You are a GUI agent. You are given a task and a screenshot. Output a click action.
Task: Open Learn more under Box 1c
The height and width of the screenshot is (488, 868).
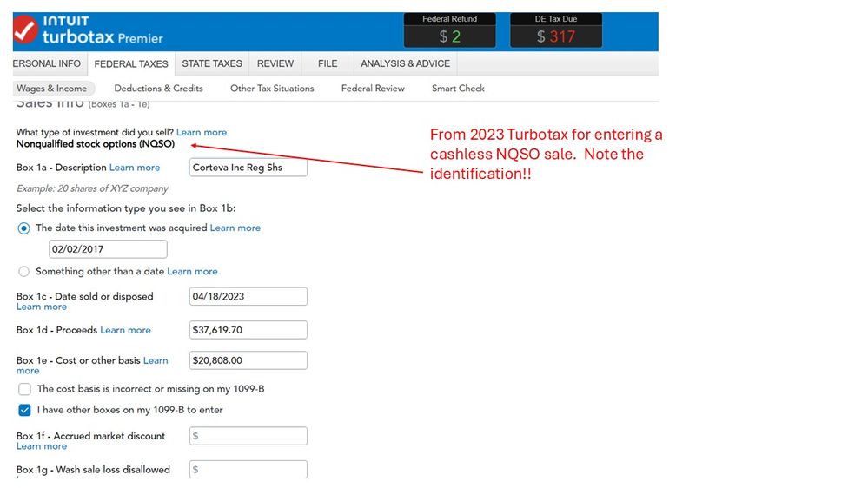[42, 307]
